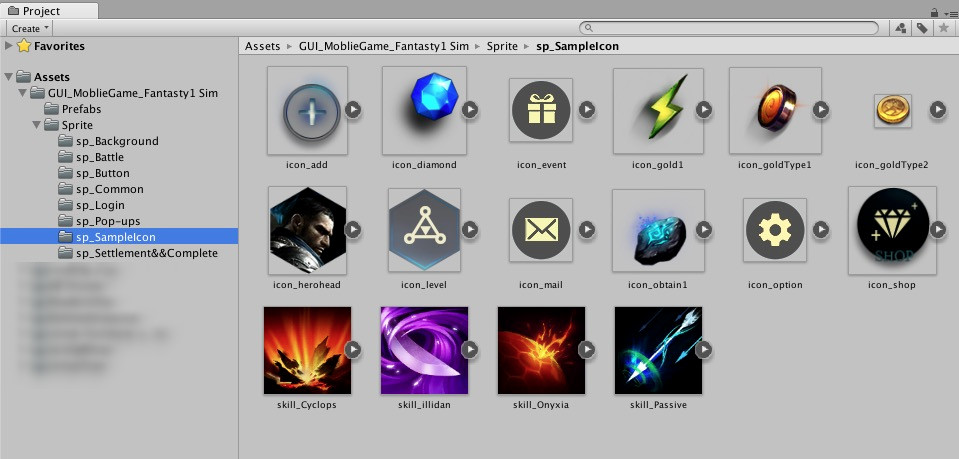Select the Favorites row in tree

tap(119, 46)
